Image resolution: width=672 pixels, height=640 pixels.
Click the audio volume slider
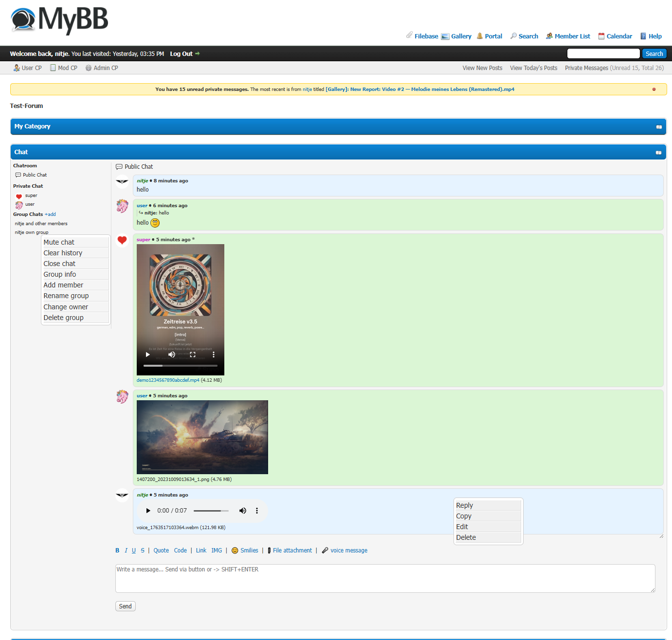click(211, 511)
